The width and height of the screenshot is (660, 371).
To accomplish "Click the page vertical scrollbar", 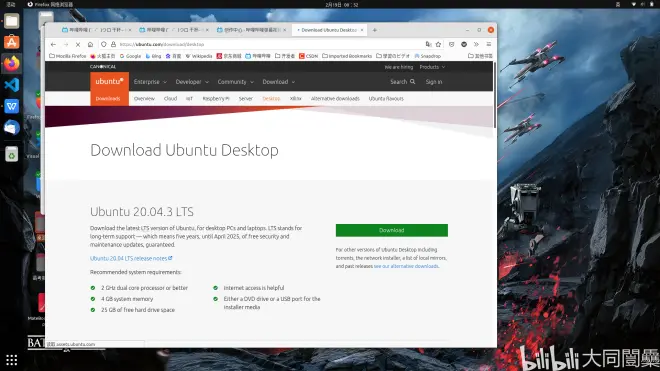I will [x=495, y=95].
